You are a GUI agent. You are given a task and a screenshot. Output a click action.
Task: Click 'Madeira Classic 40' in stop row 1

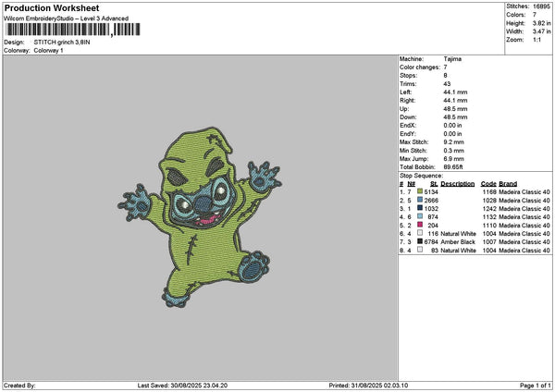(524, 192)
